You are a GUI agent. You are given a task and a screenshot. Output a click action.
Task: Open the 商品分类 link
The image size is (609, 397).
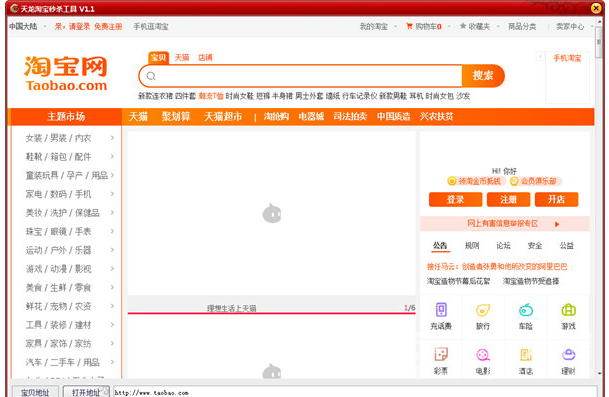pyautogui.click(x=522, y=26)
